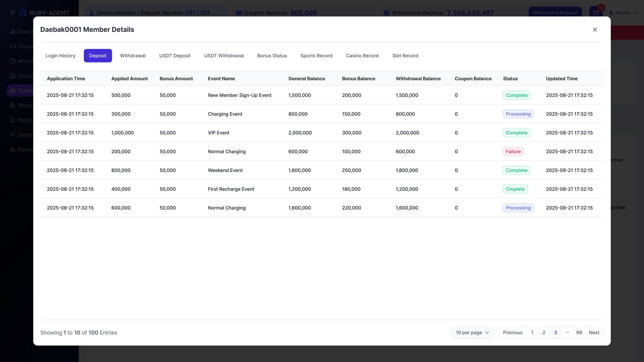The width and height of the screenshot is (644, 362).
Task: Click the Domain link sidebar icon
Action: pyautogui.click(x=13, y=135)
